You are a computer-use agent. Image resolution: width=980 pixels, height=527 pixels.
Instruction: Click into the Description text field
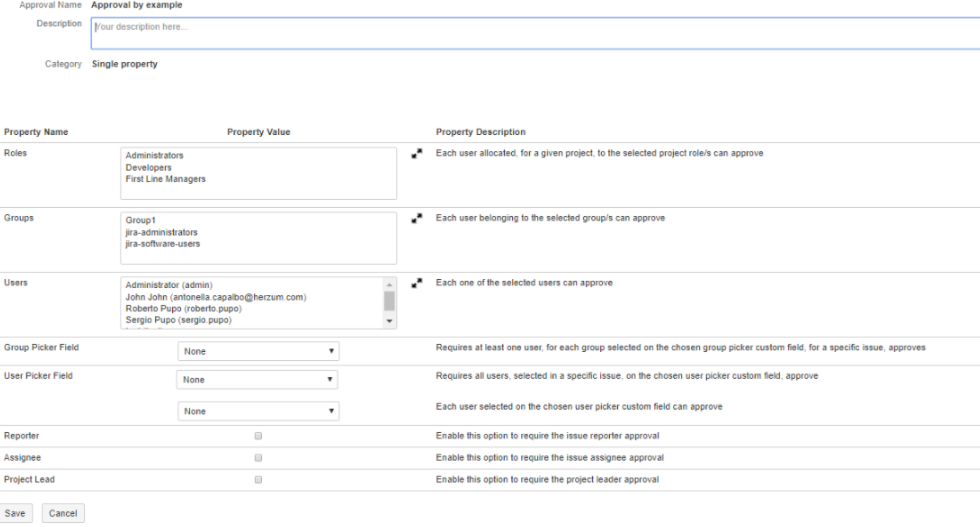click(535, 32)
